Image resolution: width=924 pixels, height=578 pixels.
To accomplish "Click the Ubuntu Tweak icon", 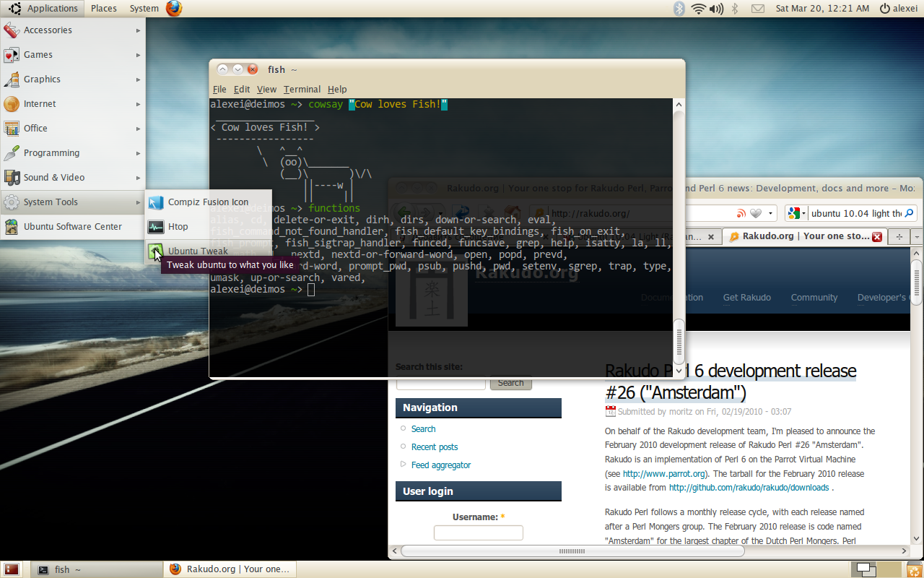I will pos(156,251).
